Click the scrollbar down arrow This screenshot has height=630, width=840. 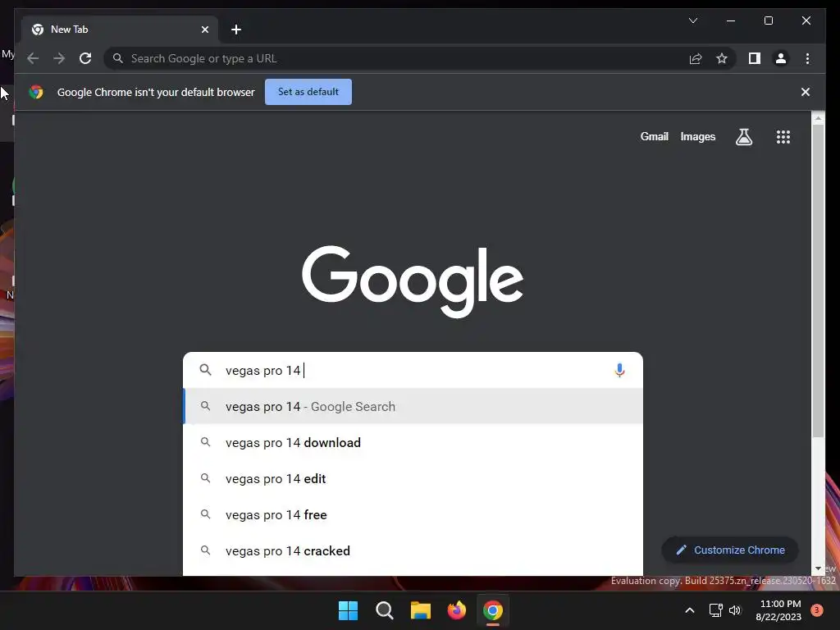(x=818, y=568)
